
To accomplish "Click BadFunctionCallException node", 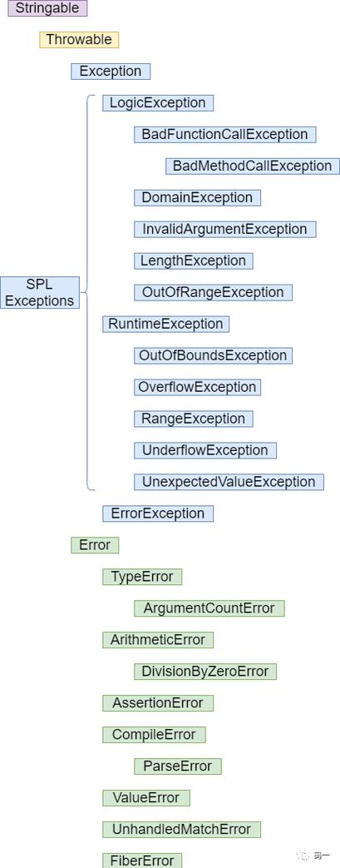I will (225, 135).
